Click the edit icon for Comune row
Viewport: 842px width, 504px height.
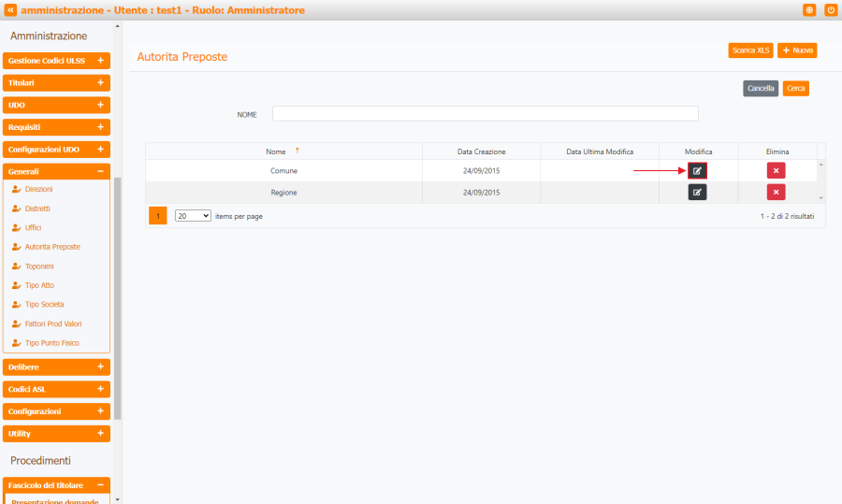point(697,170)
